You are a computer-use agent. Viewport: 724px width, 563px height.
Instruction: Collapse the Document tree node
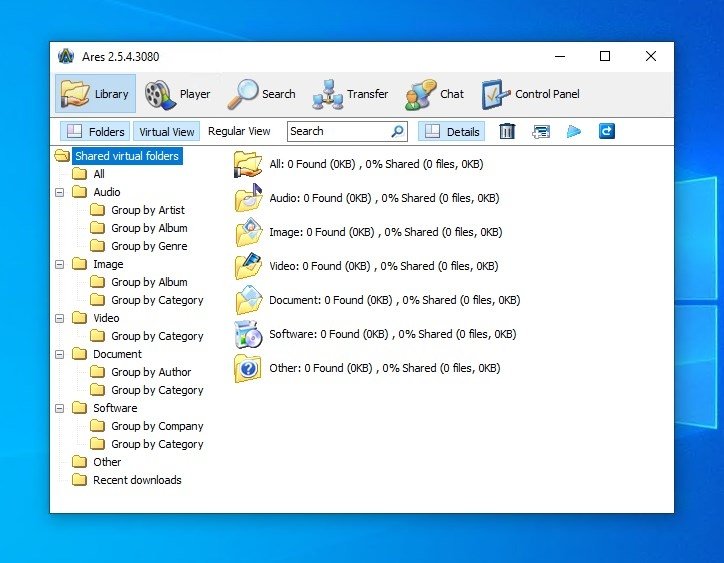coord(60,354)
